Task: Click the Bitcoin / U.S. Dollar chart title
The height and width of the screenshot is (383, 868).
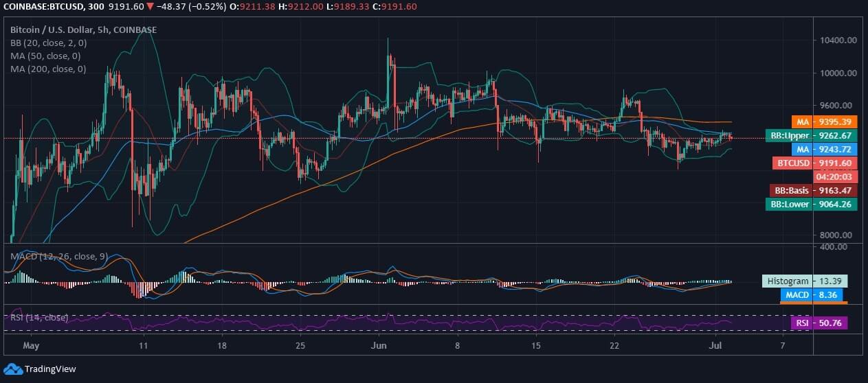Action: pos(83,30)
